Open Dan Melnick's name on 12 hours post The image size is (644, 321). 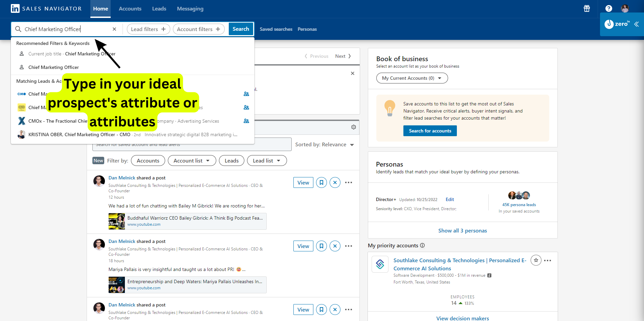pos(122,178)
